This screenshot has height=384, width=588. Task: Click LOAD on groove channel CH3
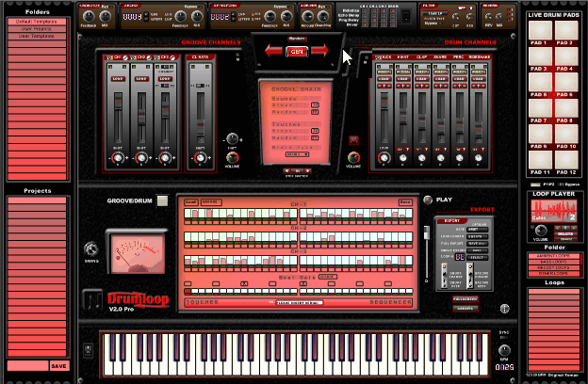[x=165, y=79]
